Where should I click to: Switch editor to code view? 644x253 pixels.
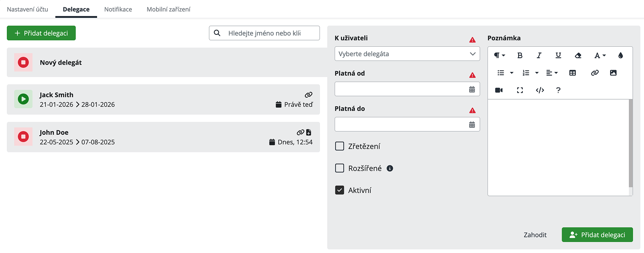click(x=540, y=90)
